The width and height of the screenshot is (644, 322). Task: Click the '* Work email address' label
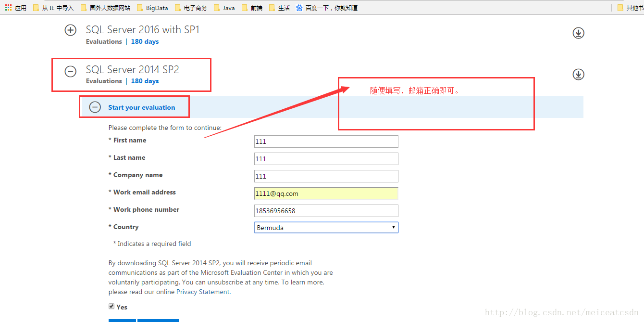point(142,192)
